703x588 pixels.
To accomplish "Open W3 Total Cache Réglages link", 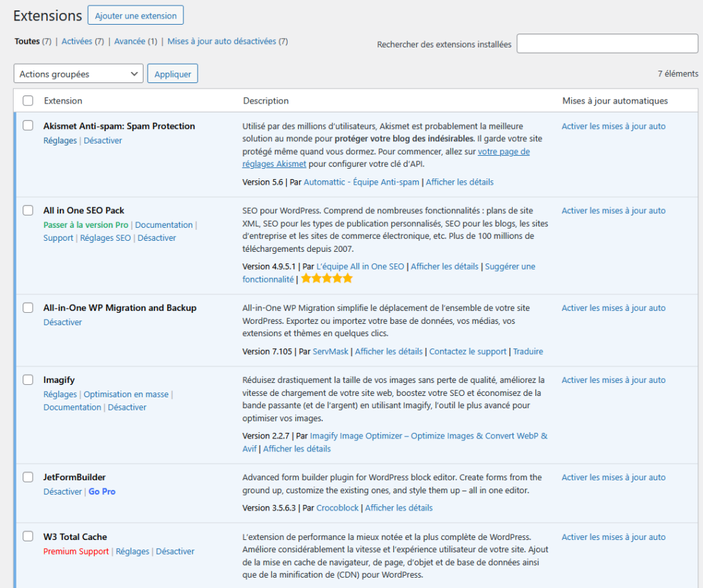I will (132, 551).
